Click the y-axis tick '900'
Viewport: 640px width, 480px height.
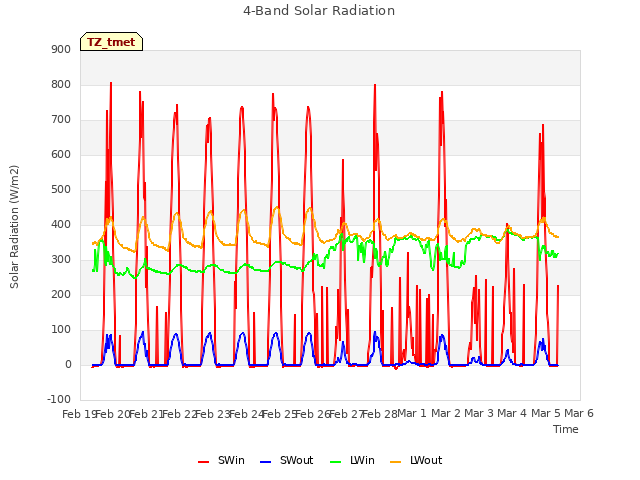point(61,49)
